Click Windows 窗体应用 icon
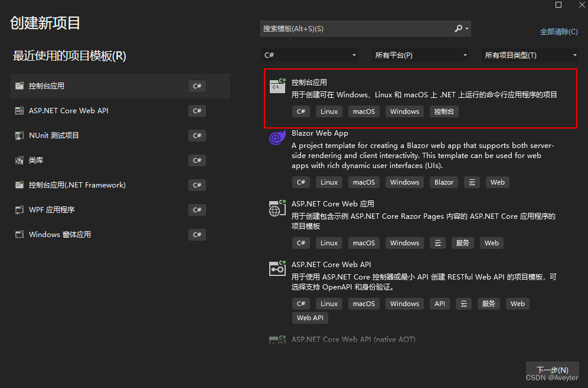588x388 pixels. pos(19,234)
